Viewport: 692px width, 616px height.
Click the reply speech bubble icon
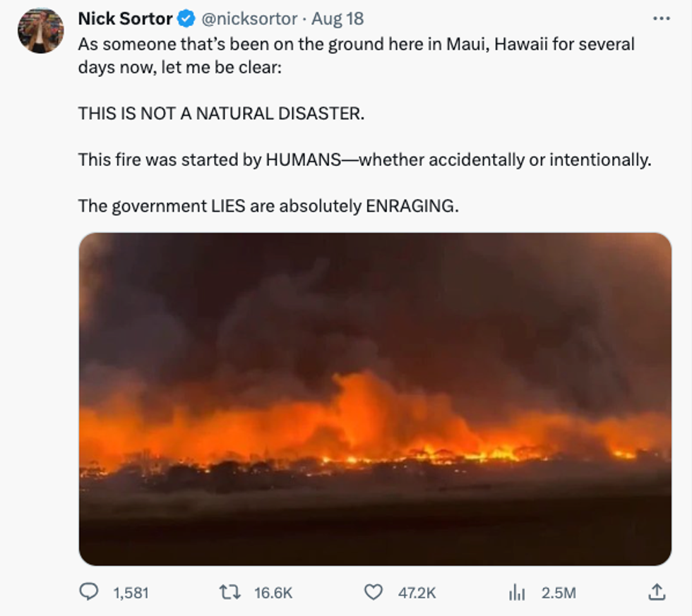point(88,592)
